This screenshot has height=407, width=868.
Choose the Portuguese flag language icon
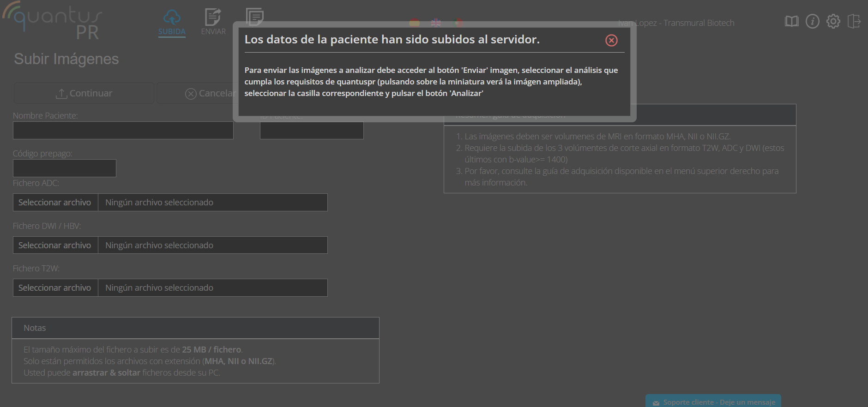pyautogui.click(x=458, y=23)
